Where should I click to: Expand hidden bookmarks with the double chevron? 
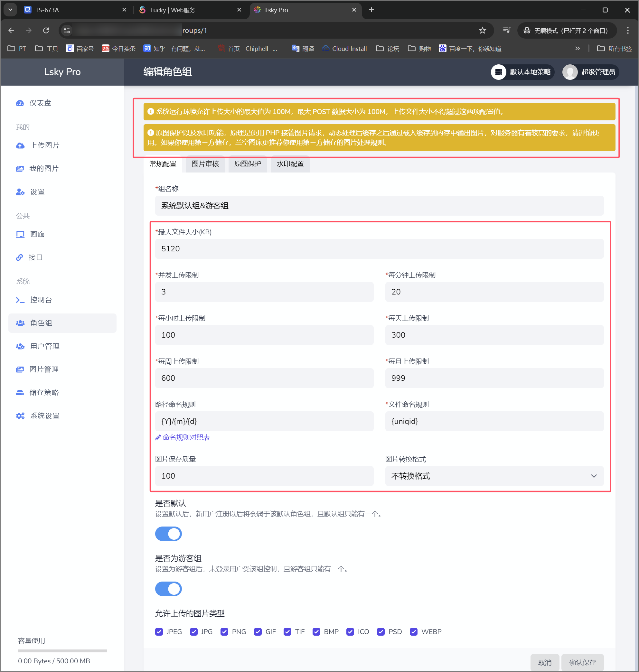tap(577, 49)
